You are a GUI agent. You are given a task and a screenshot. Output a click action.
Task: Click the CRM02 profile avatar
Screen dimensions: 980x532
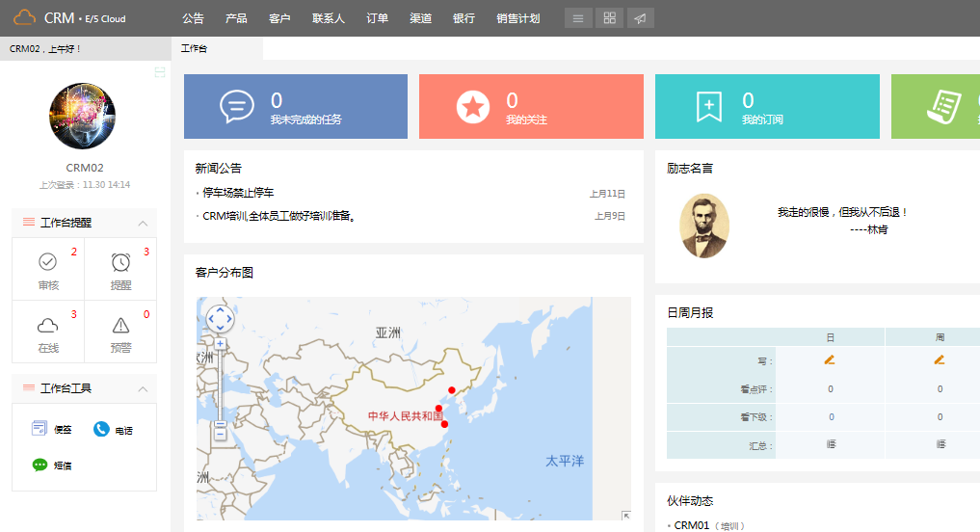(x=82, y=116)
